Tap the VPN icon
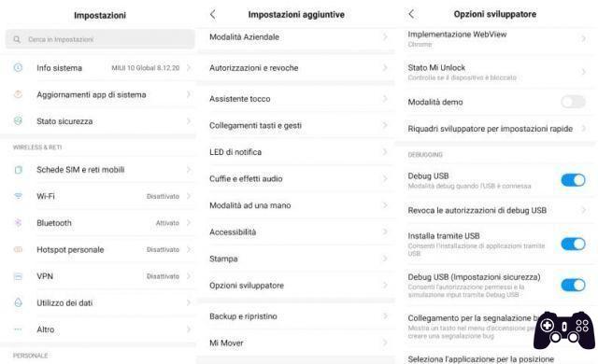 (18, 276)
